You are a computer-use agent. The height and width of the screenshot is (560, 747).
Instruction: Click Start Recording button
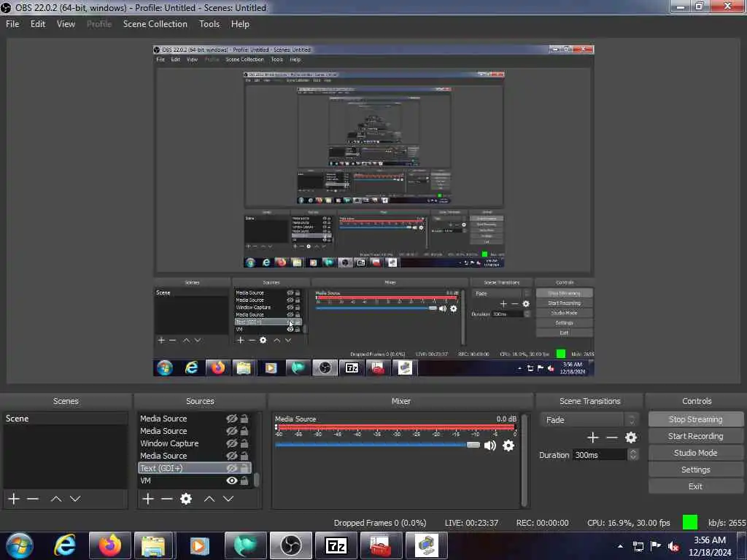pos(695,436)
